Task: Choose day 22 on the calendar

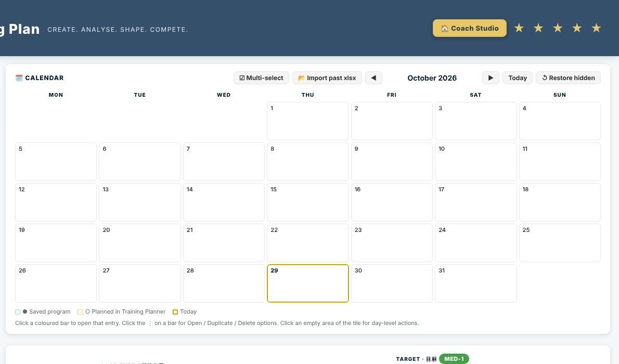Action: pyautogui.click(x=307, y=243)
